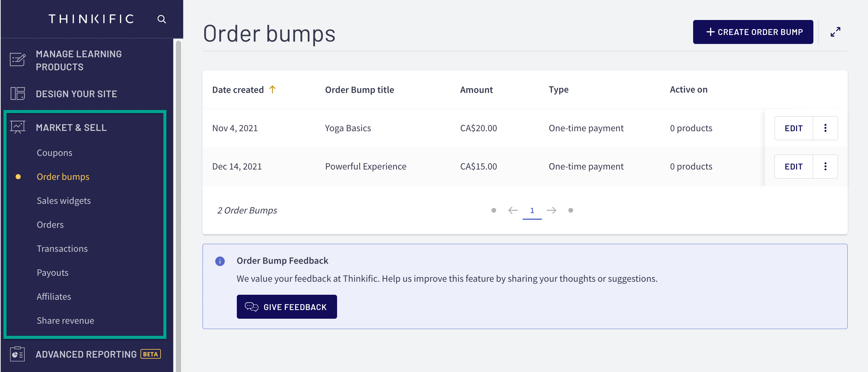Screen dimensions: 868x372
Task: Open Transactions page
Action: (x=62, y=248)
